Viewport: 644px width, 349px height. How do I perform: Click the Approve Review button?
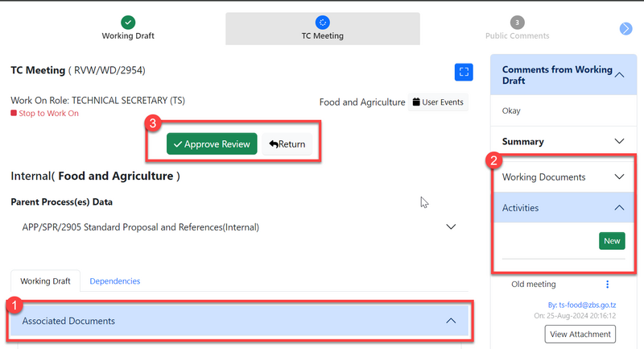coord(212,144)
